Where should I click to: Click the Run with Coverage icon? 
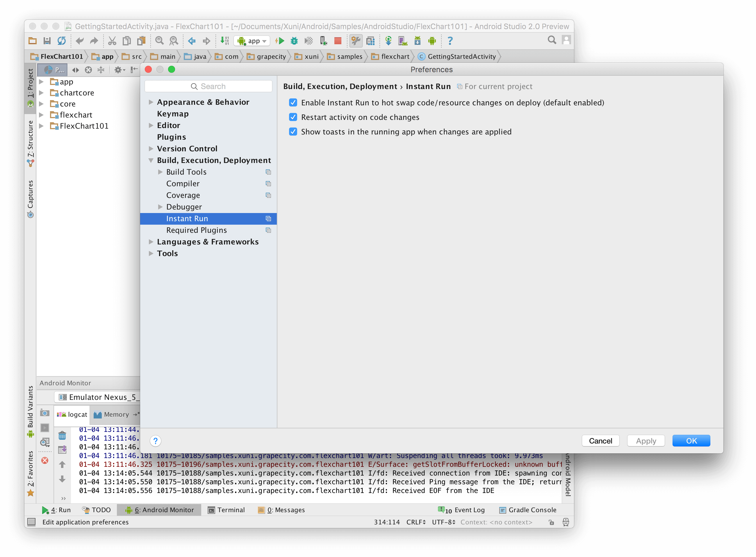(x=309, y=41)
